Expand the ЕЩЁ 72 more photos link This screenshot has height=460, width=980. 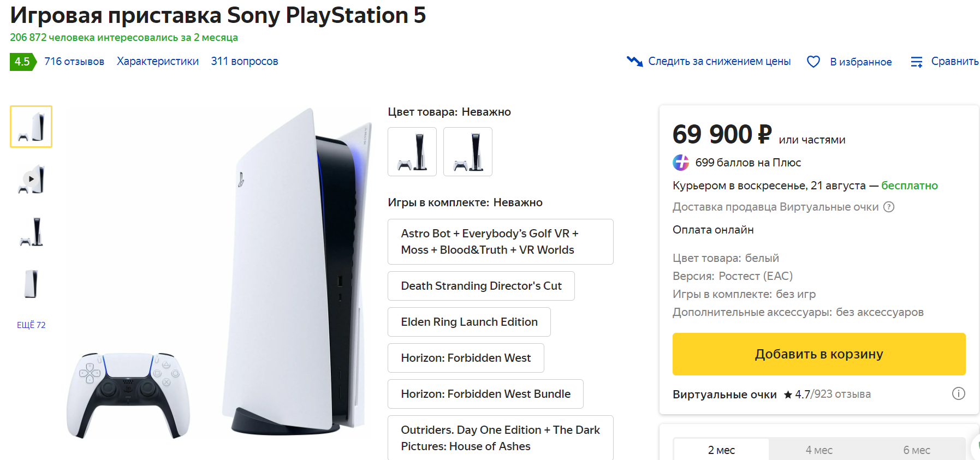pyautogui.click(x=31, y=325)
